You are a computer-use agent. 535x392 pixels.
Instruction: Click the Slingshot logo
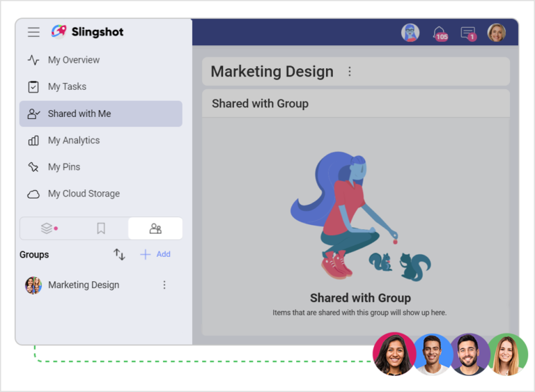coord(87,32)
